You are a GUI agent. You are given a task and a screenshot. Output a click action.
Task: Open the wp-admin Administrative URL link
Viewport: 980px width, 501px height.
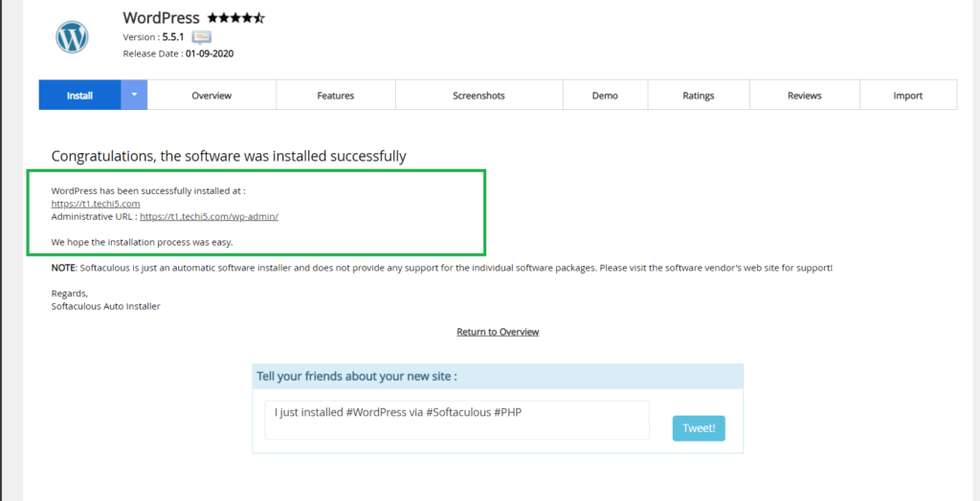[209, 217]
